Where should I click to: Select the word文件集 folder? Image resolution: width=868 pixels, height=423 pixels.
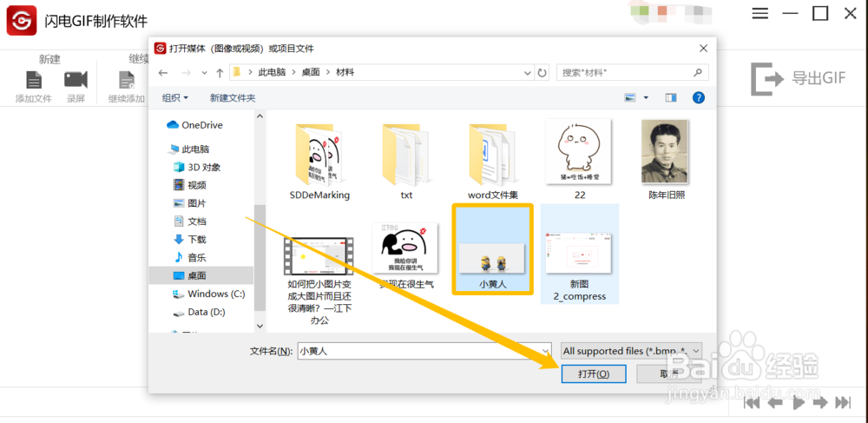click(x=493, y=160)
